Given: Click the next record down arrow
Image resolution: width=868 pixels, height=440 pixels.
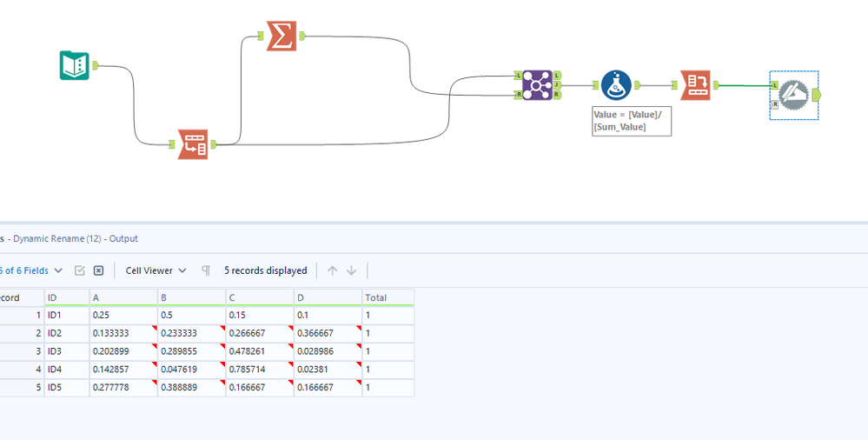Looking at the screenshot, I should (x=351, y=270).
